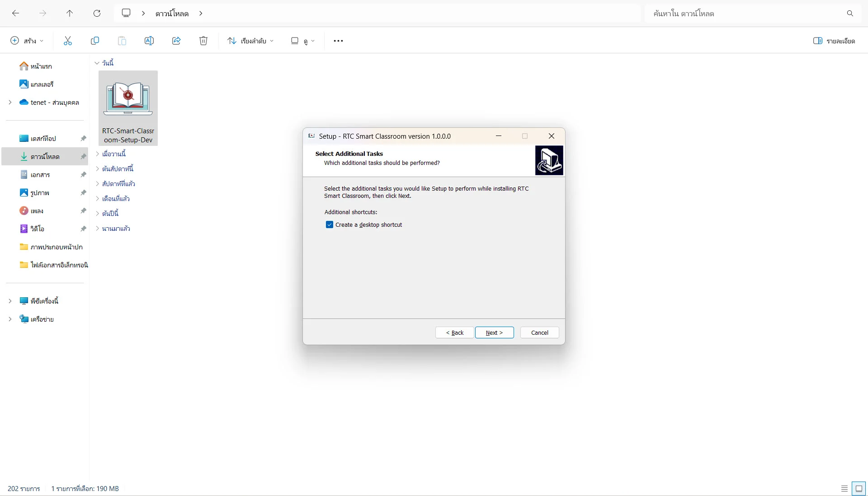Switch to details list view in status bar
This screenshot has width=868, height=496.
pos(844,488)
